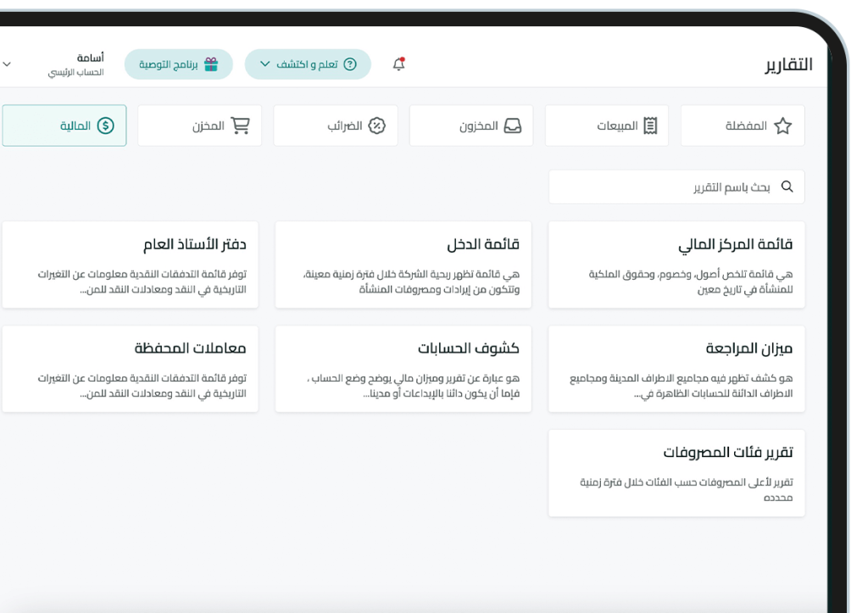The width and height of the screenshot is (868, 613).
Task: Open the برنامج التوصية button
Action: pyautogui.click(x=179, y=64)
